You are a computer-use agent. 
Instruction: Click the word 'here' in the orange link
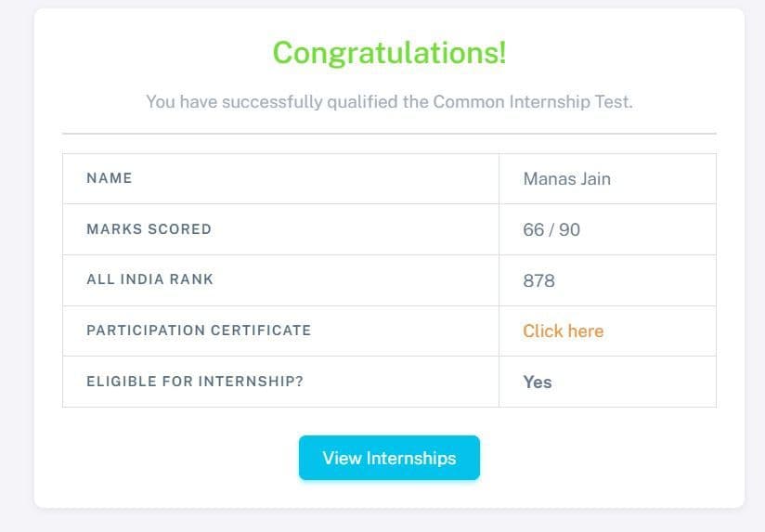click(585, 331)
